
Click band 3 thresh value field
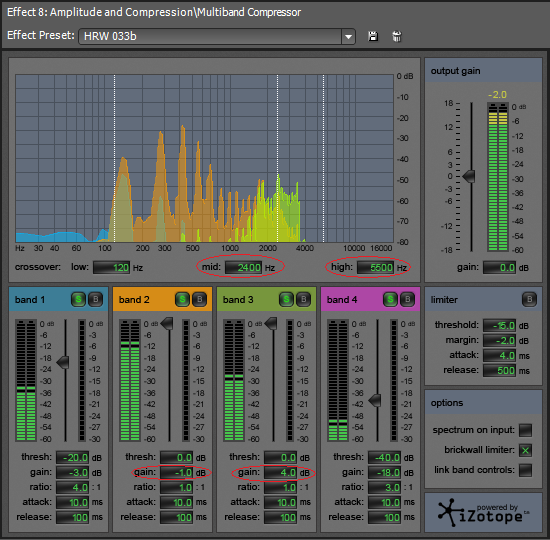(280, 458)
